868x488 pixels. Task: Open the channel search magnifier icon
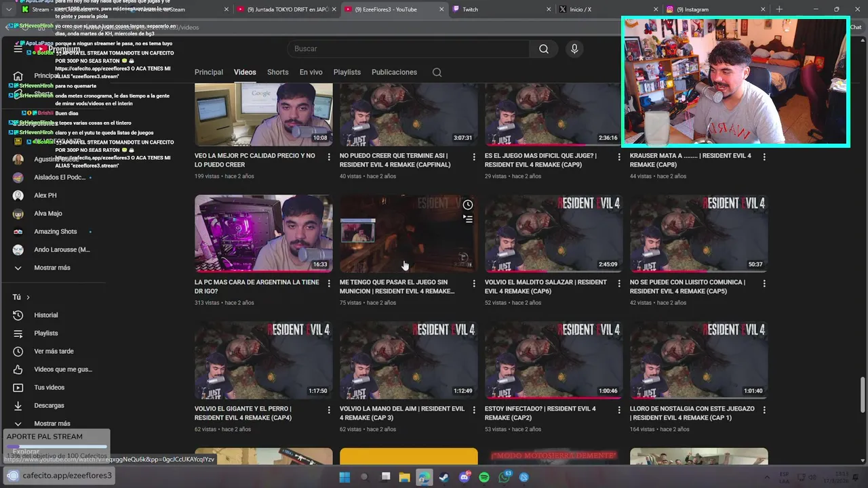point(437,73)
